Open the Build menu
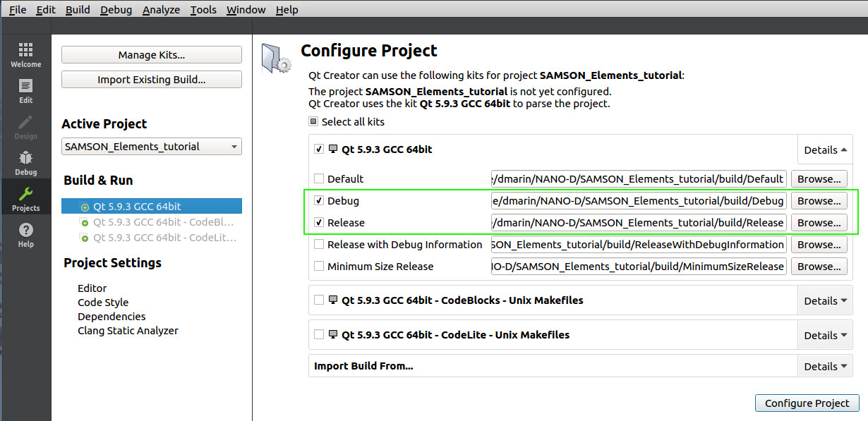Viewport: 868px width, 421px height. [78, 9]
